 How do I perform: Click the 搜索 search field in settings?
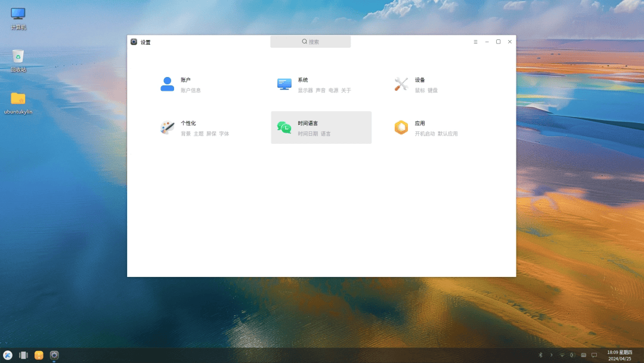pyautogui.click(x=310, y=42)
